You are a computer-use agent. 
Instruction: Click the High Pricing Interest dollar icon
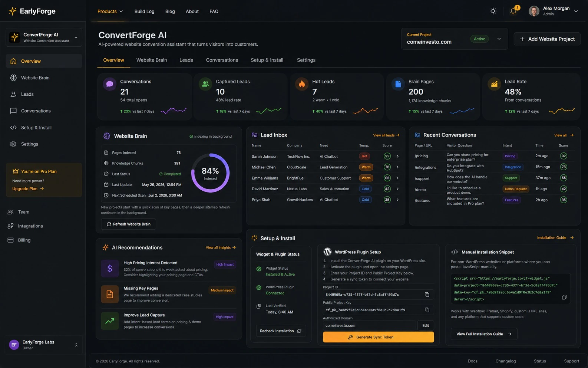110,269
